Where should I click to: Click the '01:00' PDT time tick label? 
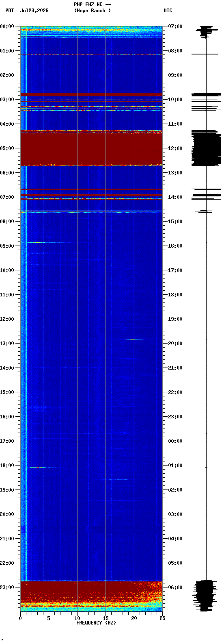tap(7, 51)
